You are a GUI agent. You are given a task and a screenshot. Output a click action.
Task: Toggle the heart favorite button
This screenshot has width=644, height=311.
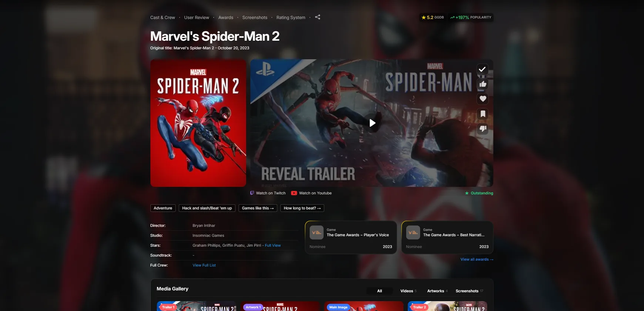tap(483, 99)
